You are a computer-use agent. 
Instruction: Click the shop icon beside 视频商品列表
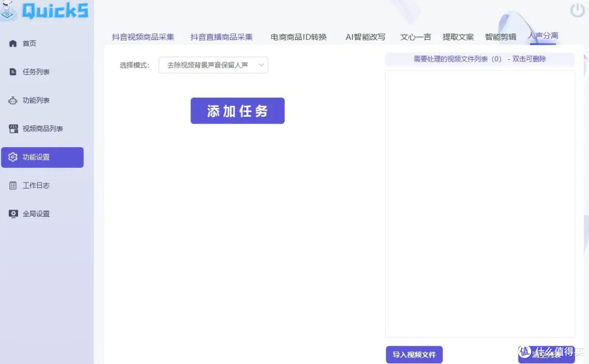tap(13, 129)
